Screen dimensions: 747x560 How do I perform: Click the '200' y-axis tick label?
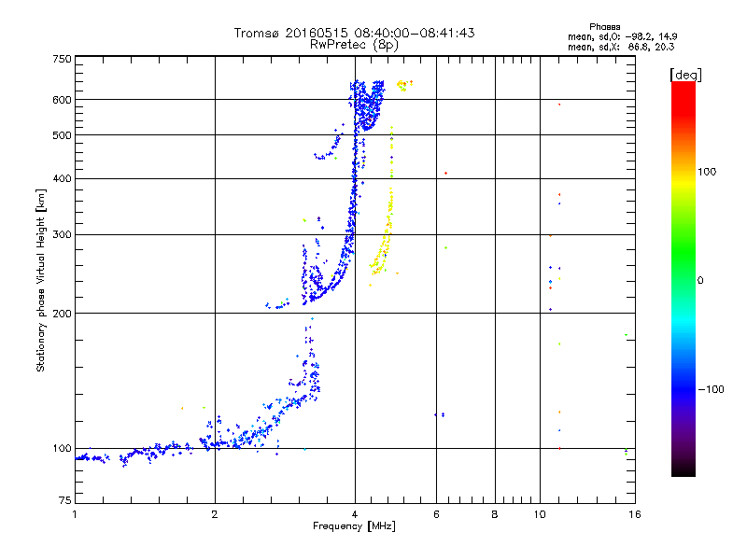tap(62, 314)
